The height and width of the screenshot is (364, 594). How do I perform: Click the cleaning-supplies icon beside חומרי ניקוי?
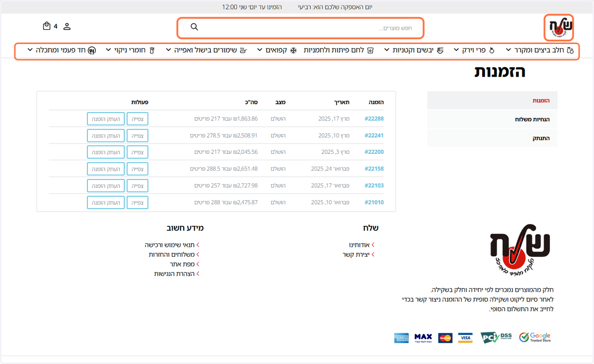coord(152,50)
